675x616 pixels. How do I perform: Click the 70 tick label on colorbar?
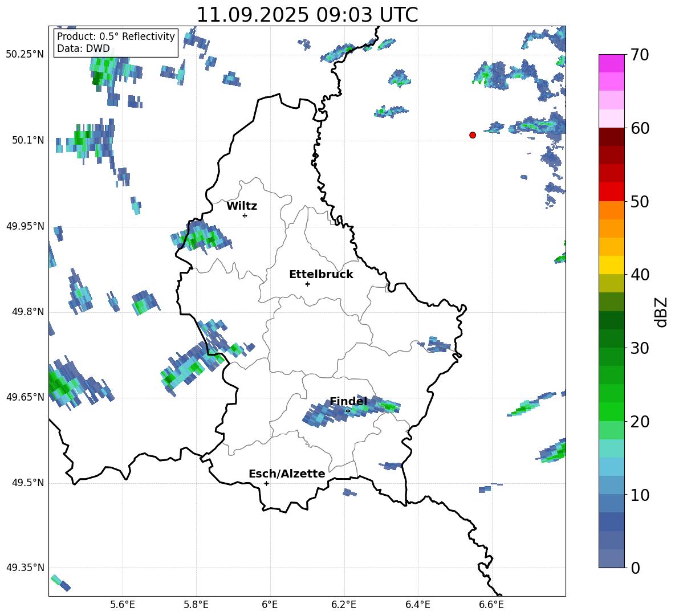pos(640,55)
